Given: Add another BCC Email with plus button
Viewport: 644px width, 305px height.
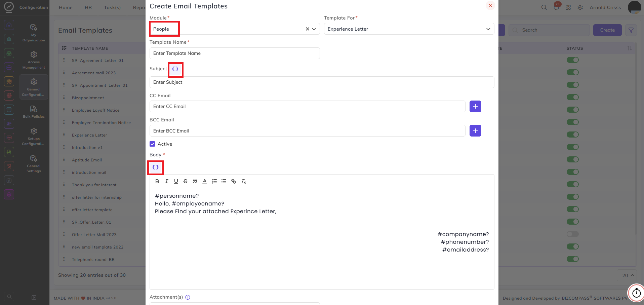Looking at the screenshot, I should [475, 131].
